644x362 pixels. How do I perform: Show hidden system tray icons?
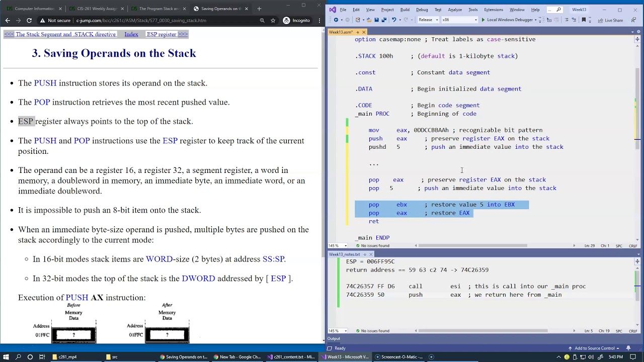558,357
